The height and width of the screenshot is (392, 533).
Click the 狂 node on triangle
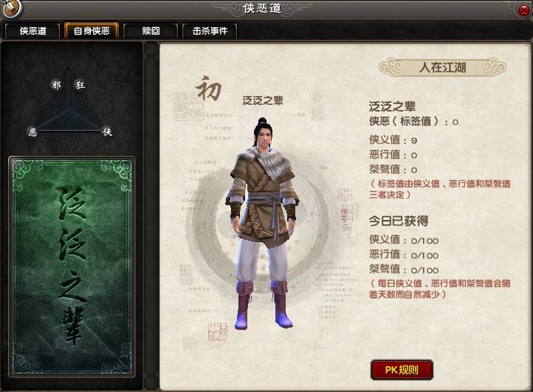click(x=80, y=85)
